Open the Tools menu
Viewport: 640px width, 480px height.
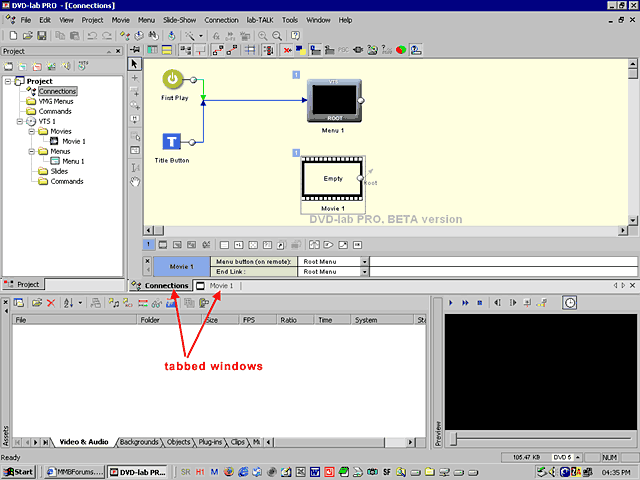tap(290, 20)
